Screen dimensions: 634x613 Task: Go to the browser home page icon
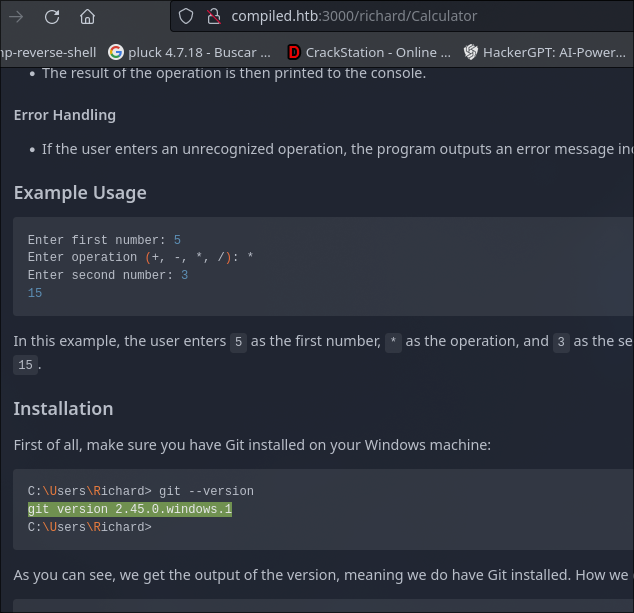(87, 17)
